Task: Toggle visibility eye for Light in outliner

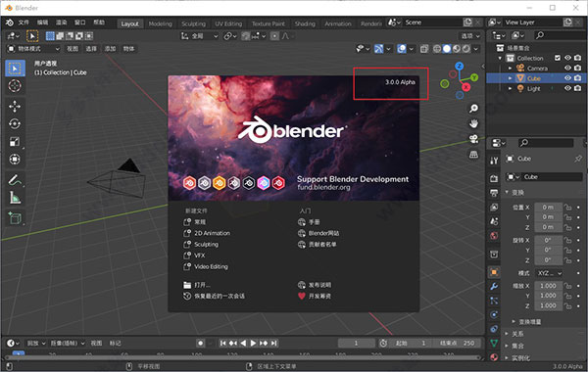Action: coord(568,88)
